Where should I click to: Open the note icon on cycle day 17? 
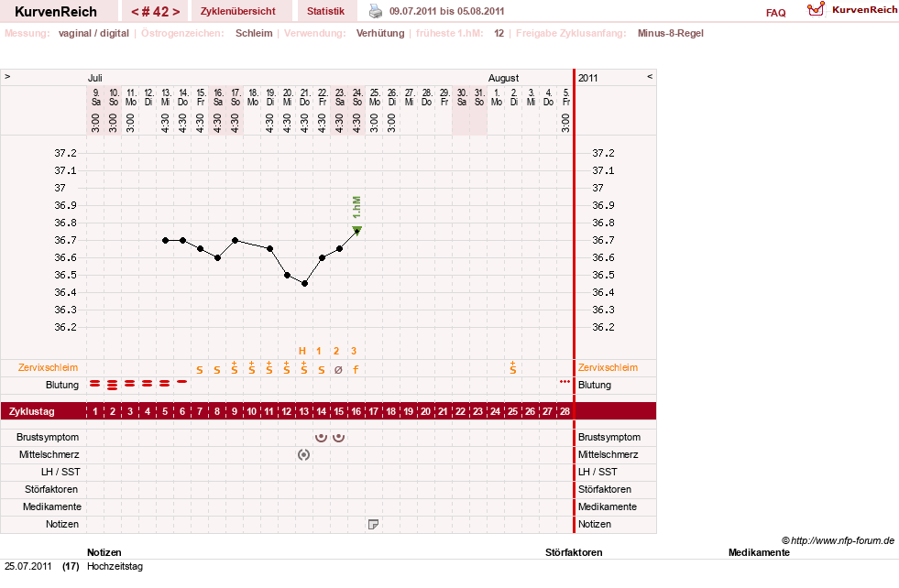pos(373,524)
